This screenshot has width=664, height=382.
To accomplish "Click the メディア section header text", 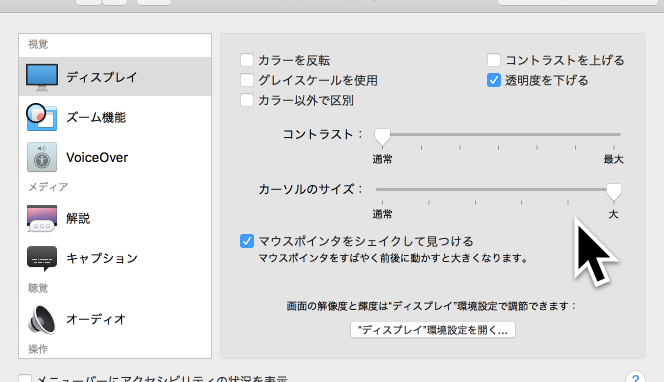I will pyautogui.click(x=48, y=187).
